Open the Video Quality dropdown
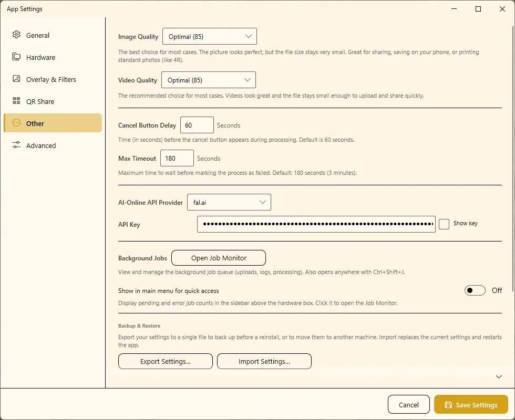Image resolution: width=515 pixels, height=420 pixels. tap(209, 80)
